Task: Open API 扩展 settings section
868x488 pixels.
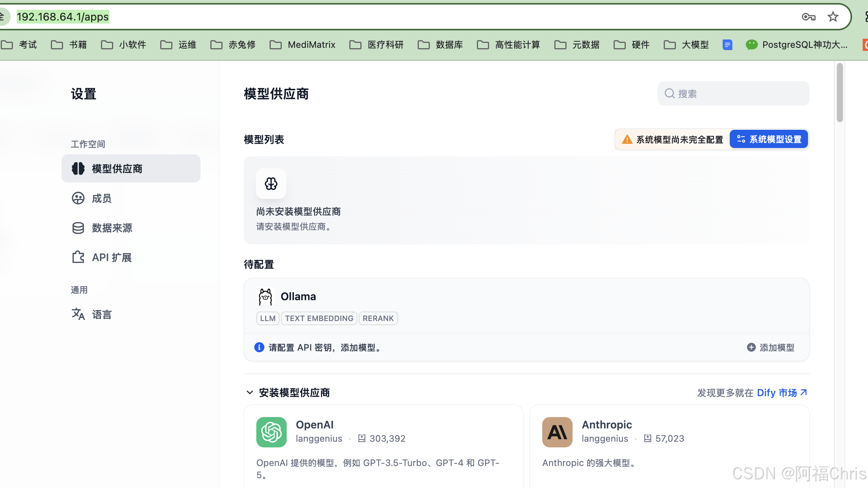Action: (112, 257)
